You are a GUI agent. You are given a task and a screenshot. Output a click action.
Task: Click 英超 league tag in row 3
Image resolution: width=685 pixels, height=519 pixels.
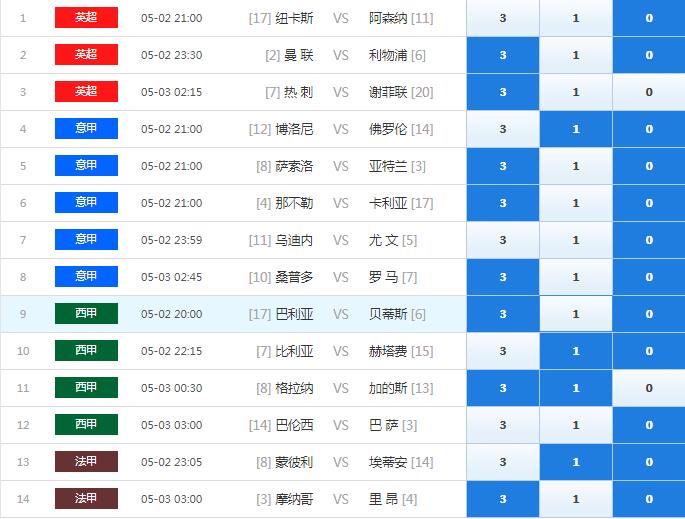click(86, 91)
